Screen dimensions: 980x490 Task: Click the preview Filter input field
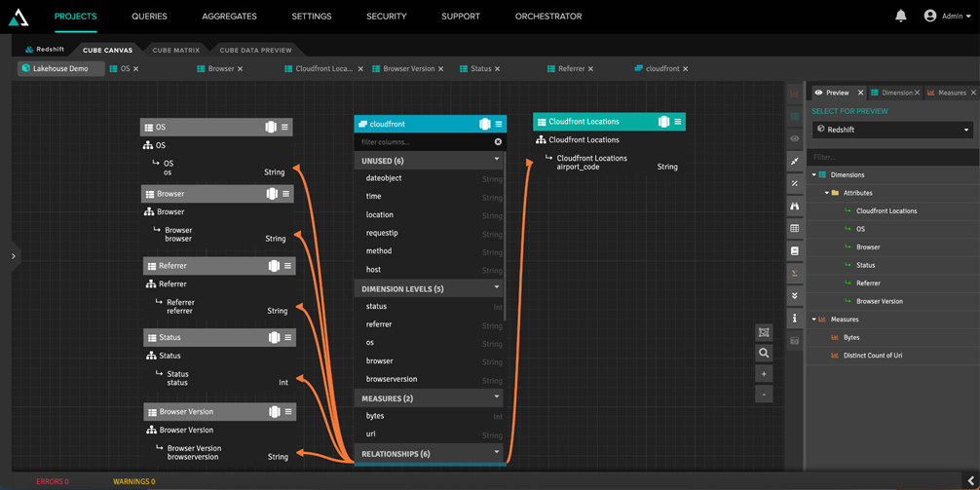pos(892,158)
